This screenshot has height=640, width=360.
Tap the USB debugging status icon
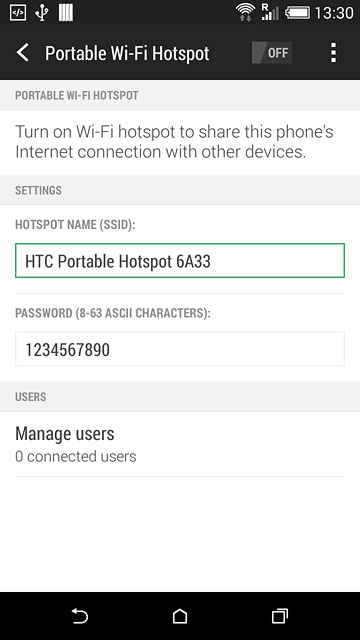[x=18, y=13]
